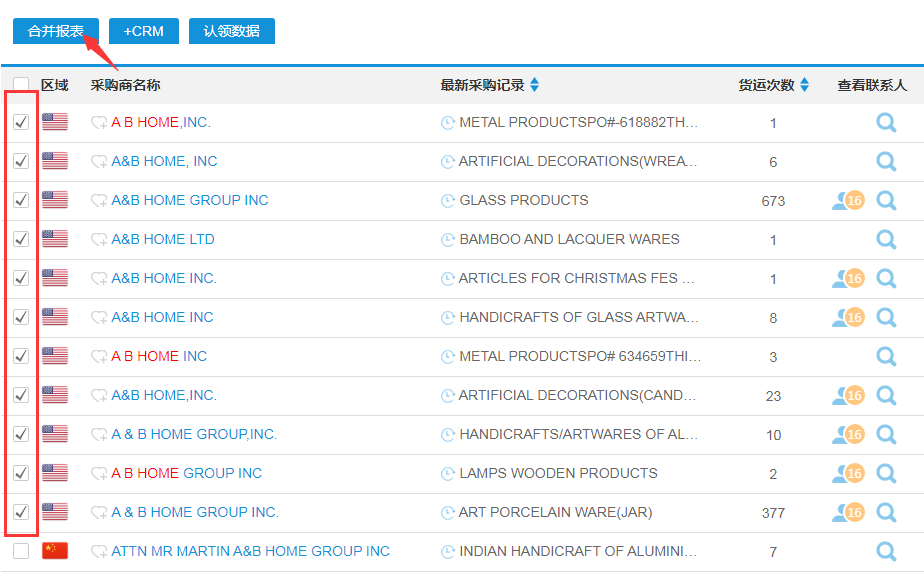Click the +CRM button
The width and height of the screenshot is (924, 588).
(144, 31)
